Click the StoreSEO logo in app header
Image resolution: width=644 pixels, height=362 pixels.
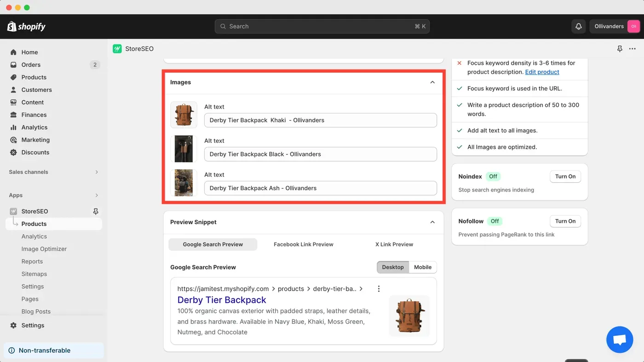pos(117,49)
